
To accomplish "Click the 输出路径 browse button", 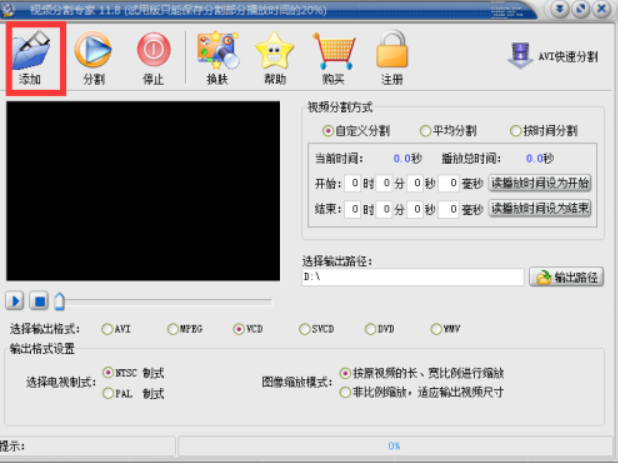I will point(566,277).
